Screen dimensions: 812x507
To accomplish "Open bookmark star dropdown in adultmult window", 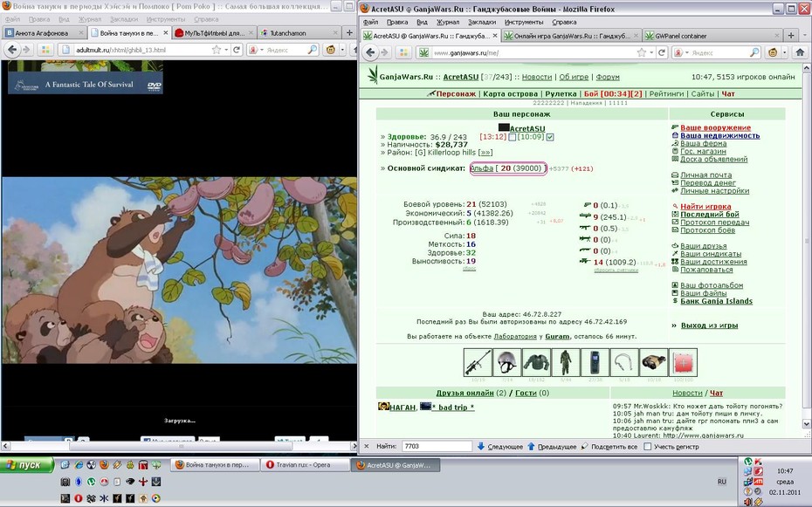I will pyautogui.click(x=224, y=50).
